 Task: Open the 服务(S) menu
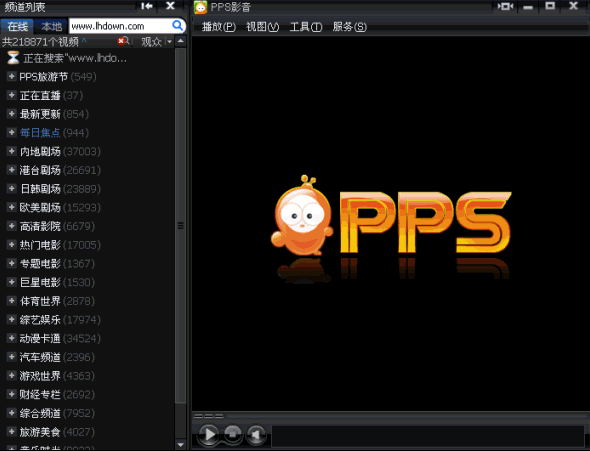point(349,27)
